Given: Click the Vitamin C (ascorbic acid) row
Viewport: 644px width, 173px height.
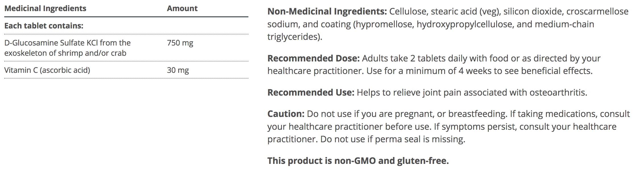Looking at the screenshot, I should coord(47,70).
